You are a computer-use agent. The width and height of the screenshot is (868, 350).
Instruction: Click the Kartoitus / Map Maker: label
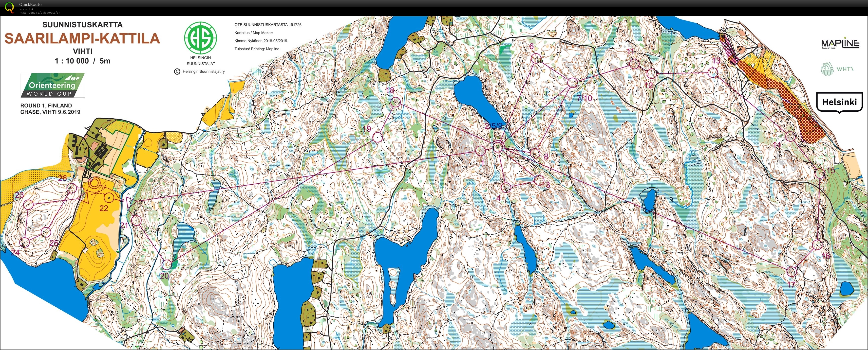pyautogui.click(x=254, y=33)
